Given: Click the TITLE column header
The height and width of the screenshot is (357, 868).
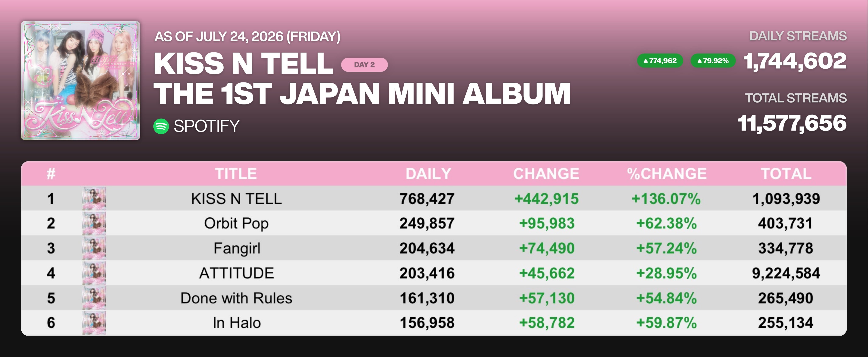Looking at the screenshot, I should click(x=236, y=174).
